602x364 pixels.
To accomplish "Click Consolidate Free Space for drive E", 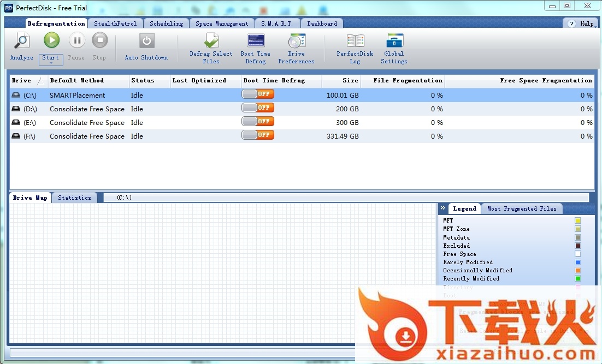I will pyautogui.click(x=87, y=123).
